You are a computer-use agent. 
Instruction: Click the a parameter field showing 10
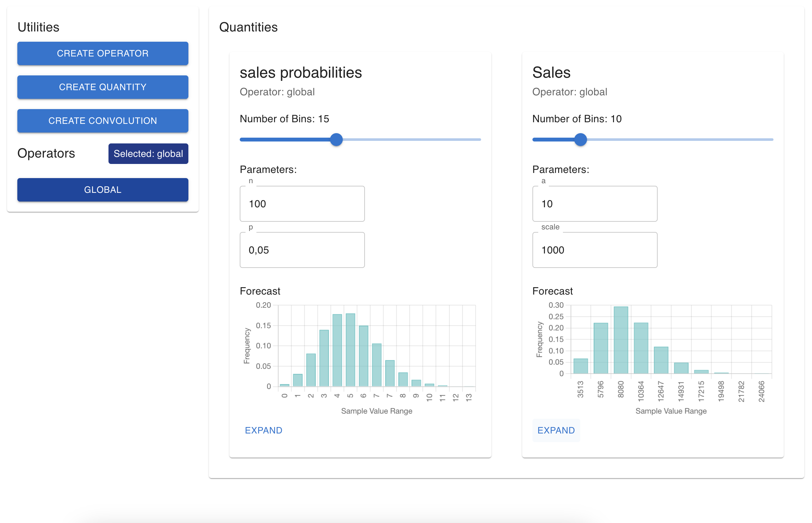coord(594,204)
